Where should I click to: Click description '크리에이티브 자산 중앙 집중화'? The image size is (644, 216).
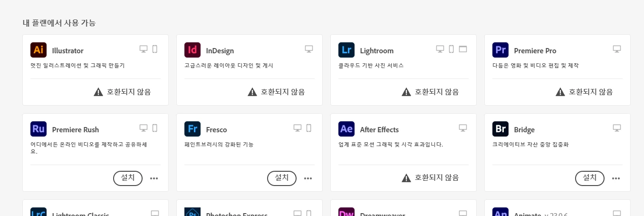tap(530, 145)
